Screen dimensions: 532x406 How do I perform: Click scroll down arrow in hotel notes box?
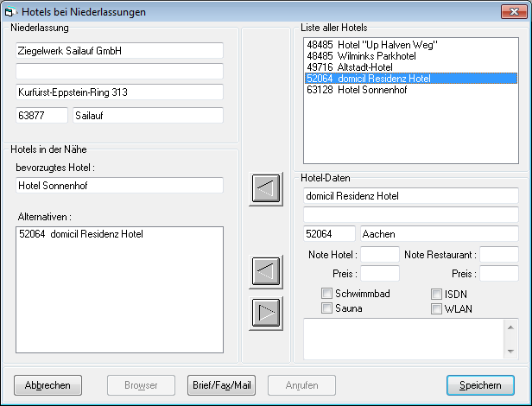[x=510, y=352]
